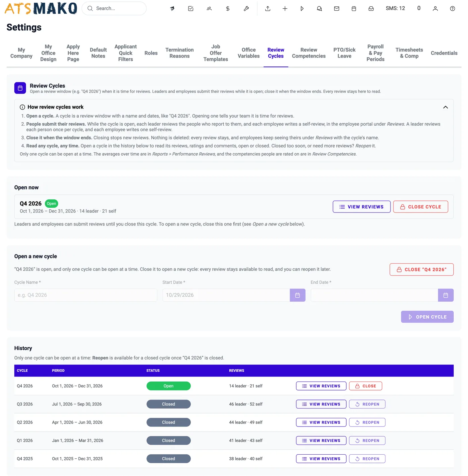Viewport: 468px width, 476px height.
Task: Open the user profile icon
Action: [435, 9]
